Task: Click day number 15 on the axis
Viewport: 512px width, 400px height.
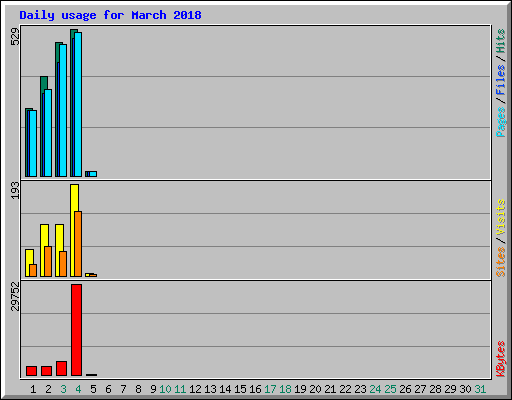Action: tap(240, 389)
